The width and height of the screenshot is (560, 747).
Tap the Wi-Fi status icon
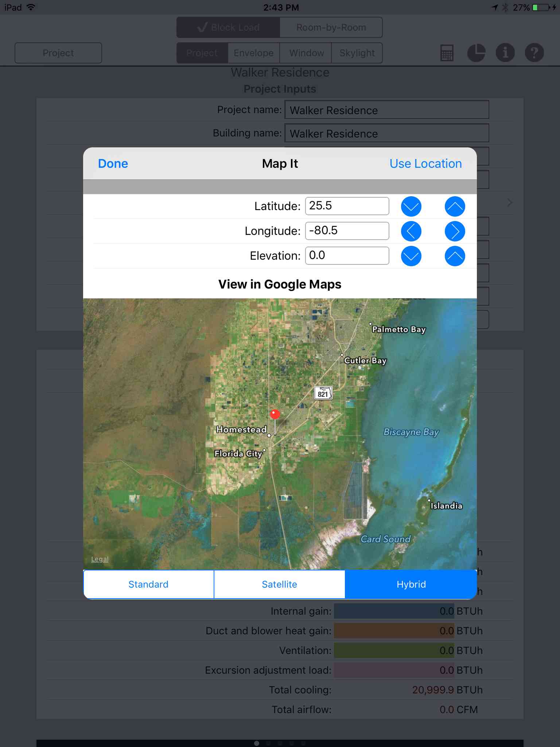[31, 7]
